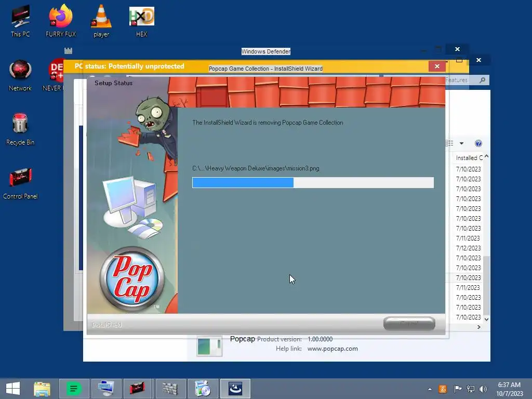This screenshot has height=399, width=532.
Task: Switch to Control Panel taskbar item
Action: pos(137,389)
